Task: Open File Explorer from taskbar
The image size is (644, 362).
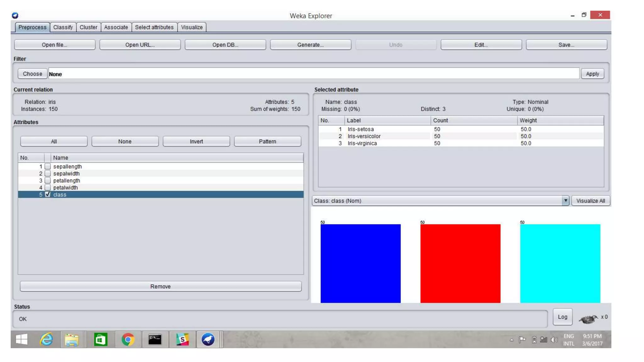Action: [x=72, y=340]
